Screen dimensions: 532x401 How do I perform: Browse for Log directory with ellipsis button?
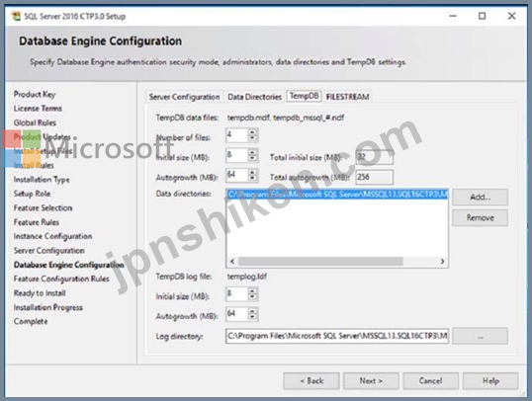(480, 336)
